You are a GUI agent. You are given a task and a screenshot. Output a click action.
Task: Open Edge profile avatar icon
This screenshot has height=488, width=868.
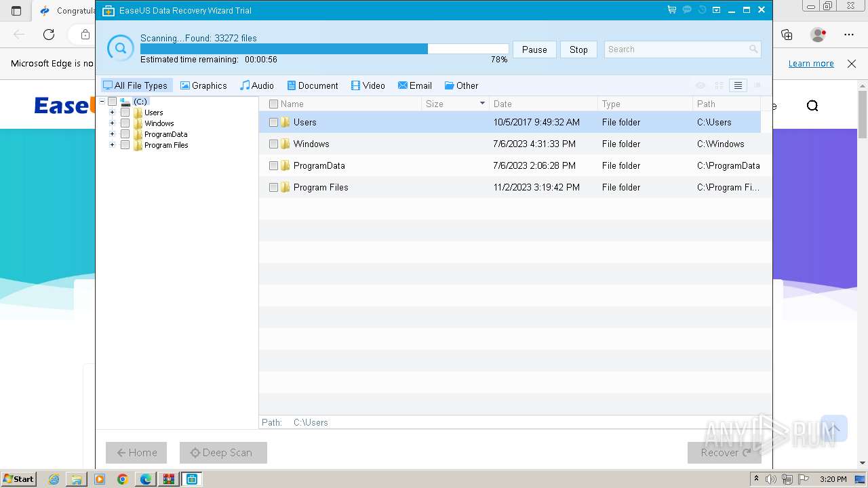tap(818, 35)
